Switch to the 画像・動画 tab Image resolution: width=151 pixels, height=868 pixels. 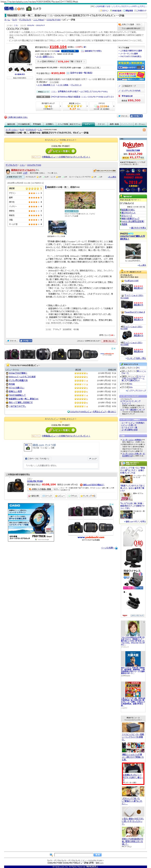(114, 124)
